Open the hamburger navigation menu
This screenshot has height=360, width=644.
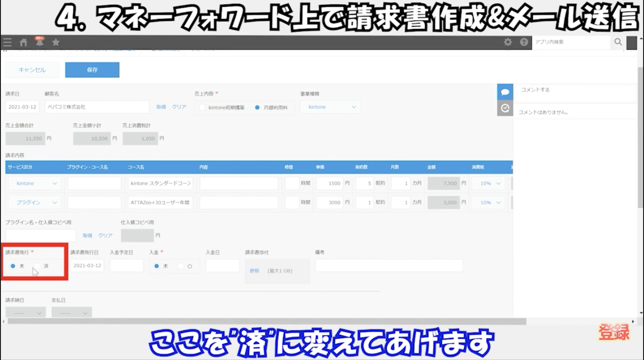[7, 42]
